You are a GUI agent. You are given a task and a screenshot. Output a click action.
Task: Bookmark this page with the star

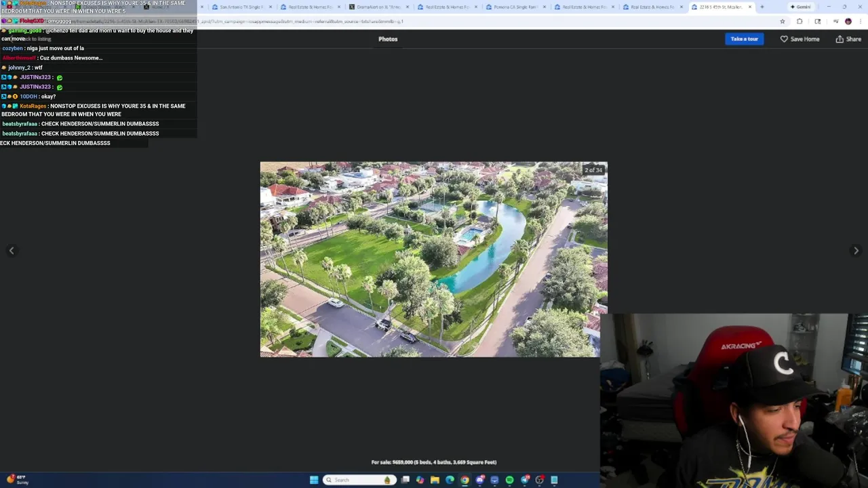click(x=783, y=21)
